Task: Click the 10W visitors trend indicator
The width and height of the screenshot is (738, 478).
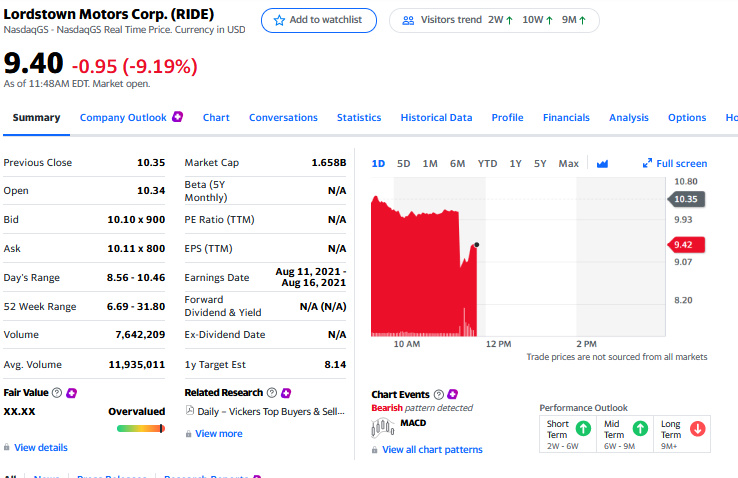Action: point(537,20)
